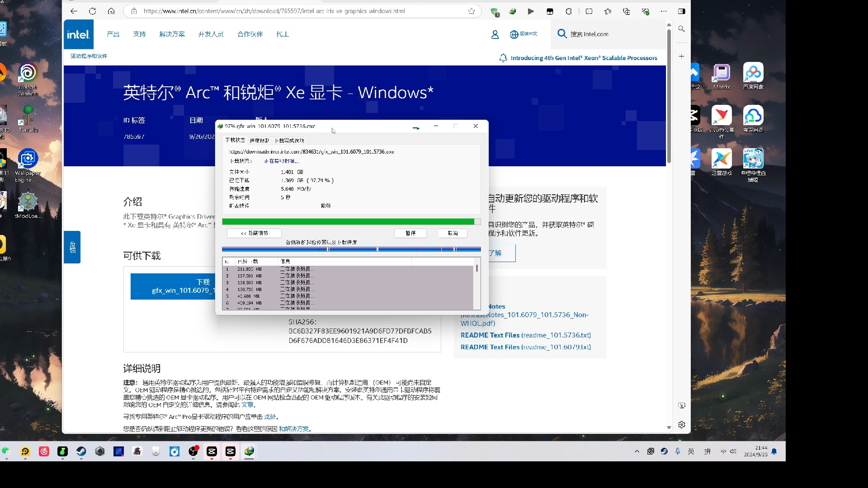The height and width of the screenshot is (488, 868).
Task: Toggle split screen view in browser
Action: [589, 11]
